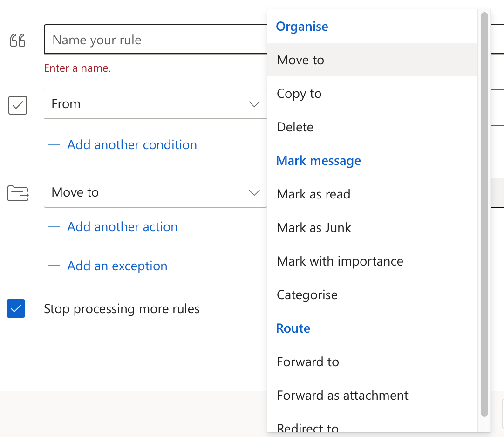Pick Forward as attachment option
The width and height of the screenshot is (504, 437).
[342, 396]
